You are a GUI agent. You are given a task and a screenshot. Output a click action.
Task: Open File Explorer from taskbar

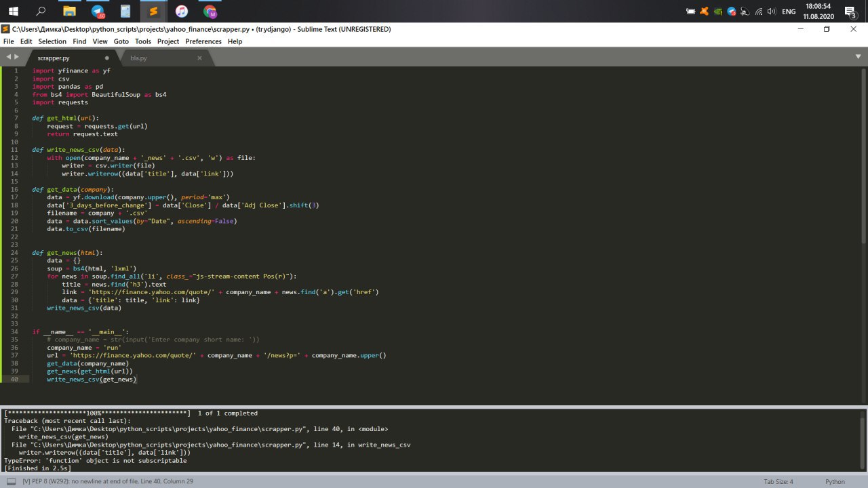point(69,11)
